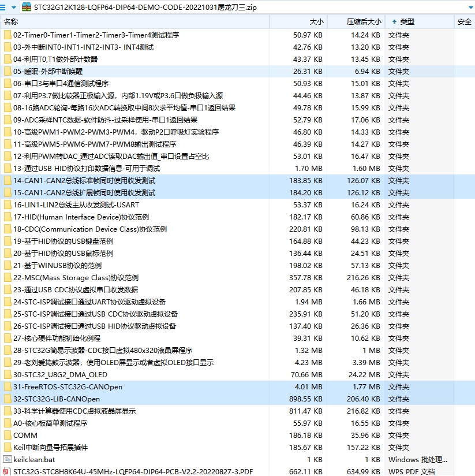This screenshot has height=476, width=475.
Task: Select 24-STC-ISP调试接口通过UART row
Action: tap(89, 302)
